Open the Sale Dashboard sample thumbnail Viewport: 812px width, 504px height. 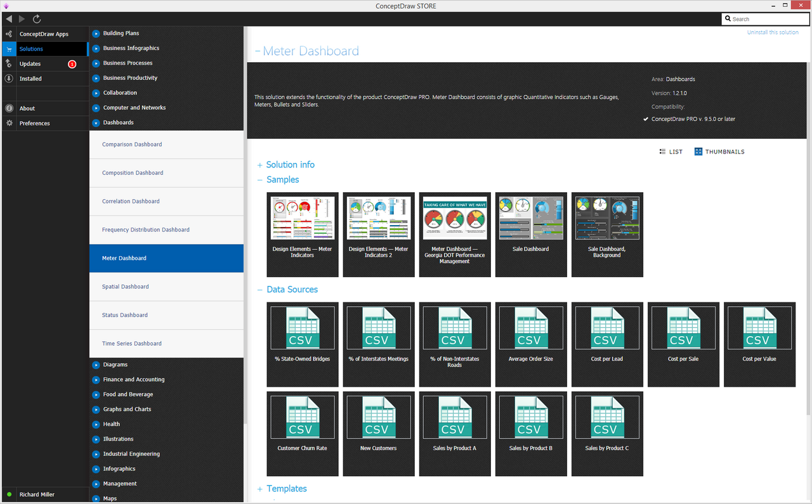(530, 219)
